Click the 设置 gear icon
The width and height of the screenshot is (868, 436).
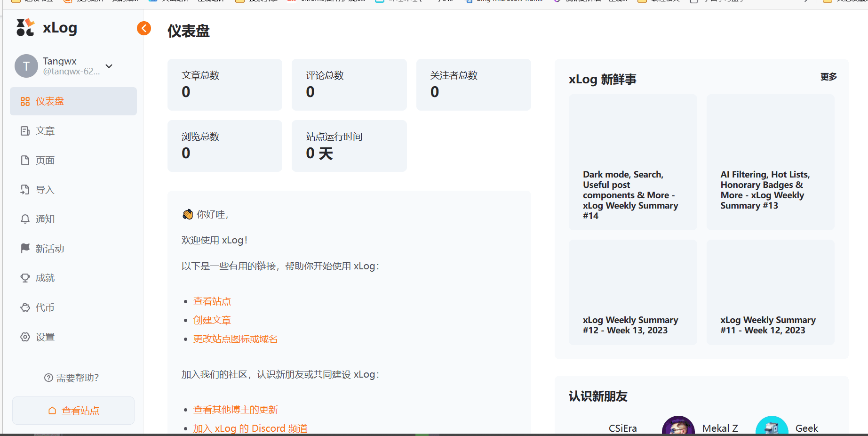point(25,337)
